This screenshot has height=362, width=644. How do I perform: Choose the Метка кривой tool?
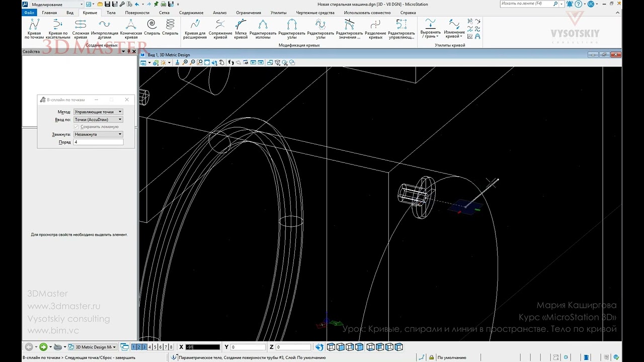click(241, 29)
